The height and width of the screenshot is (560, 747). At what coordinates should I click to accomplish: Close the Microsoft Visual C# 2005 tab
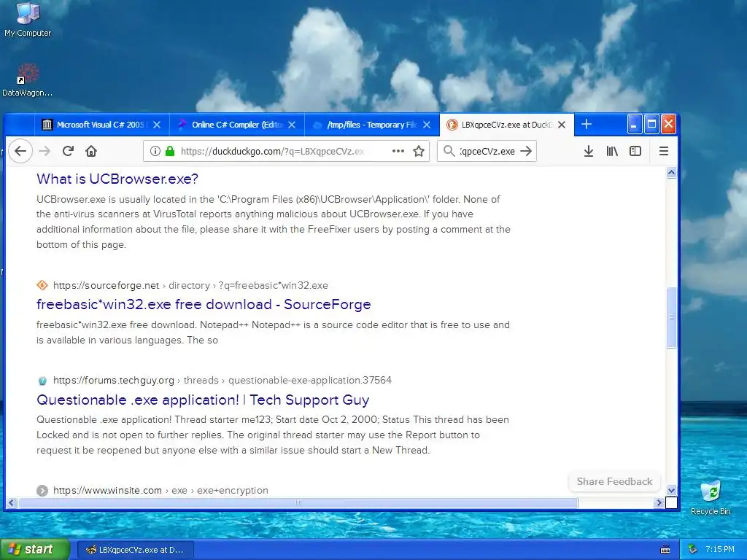click(x=157, y=125)
